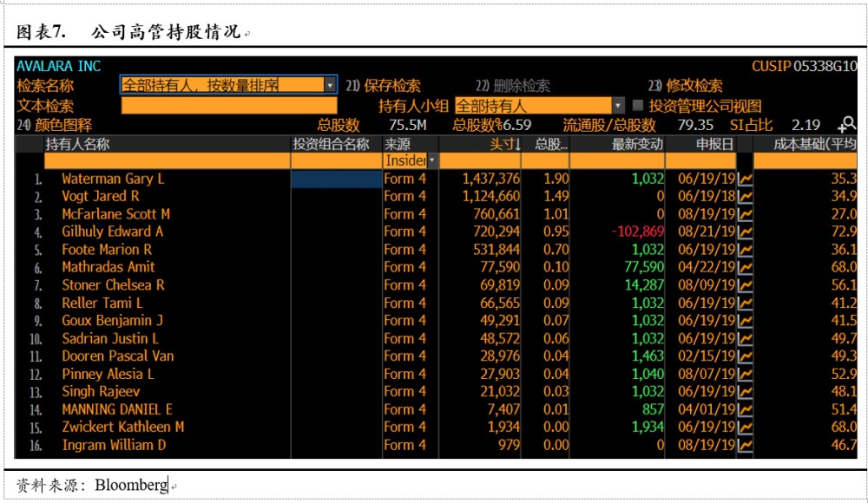Click the 1,124,660 position value
The height and width of the screenshot is (503, 868).
[x=491, y=197]
